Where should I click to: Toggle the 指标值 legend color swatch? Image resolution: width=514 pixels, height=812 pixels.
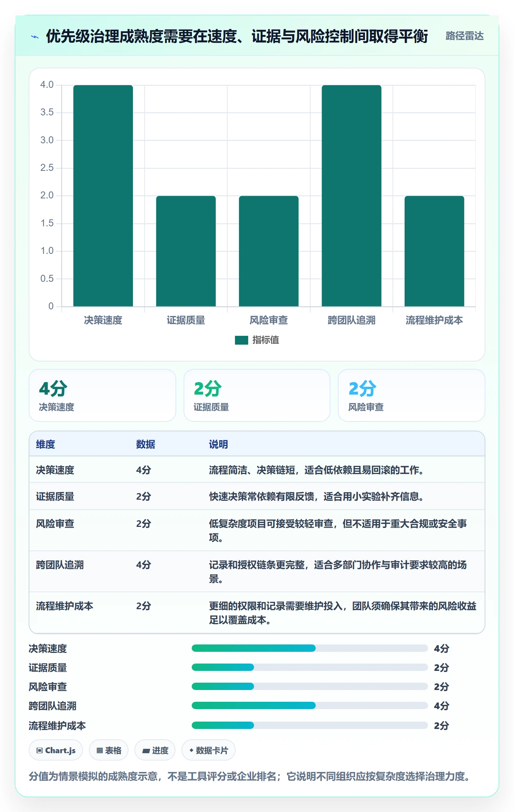pyautogui.click(x=241, y=340)
